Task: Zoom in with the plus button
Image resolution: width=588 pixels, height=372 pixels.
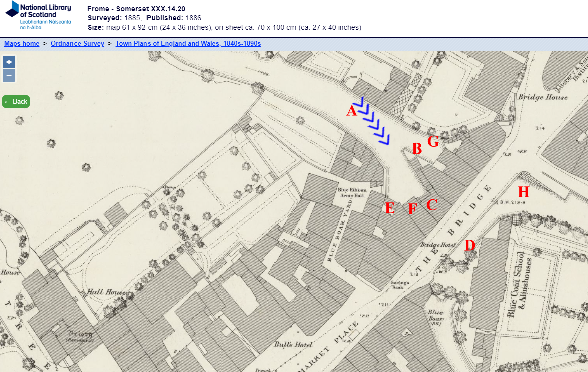Action: click(x=9, y=62)
